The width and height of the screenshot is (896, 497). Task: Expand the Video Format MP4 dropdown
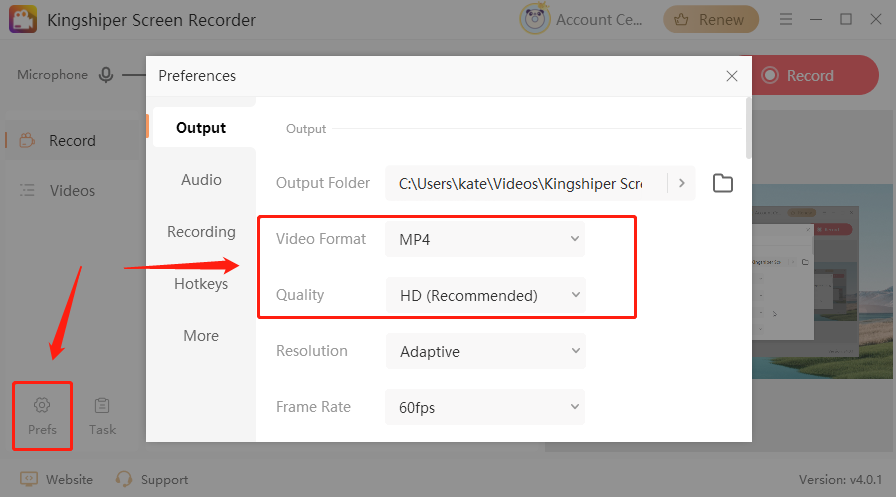[485, 239]
